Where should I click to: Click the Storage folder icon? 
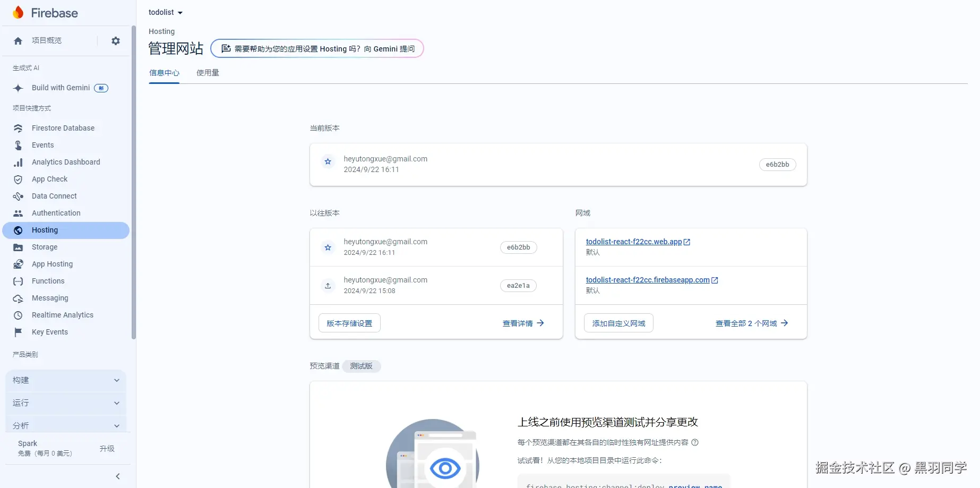18,247
